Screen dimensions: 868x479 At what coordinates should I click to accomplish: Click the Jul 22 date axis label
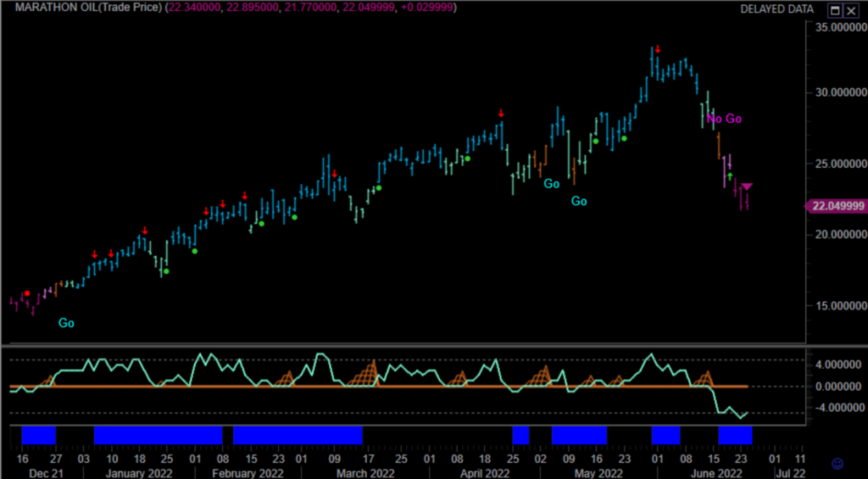tap(793, 473)
